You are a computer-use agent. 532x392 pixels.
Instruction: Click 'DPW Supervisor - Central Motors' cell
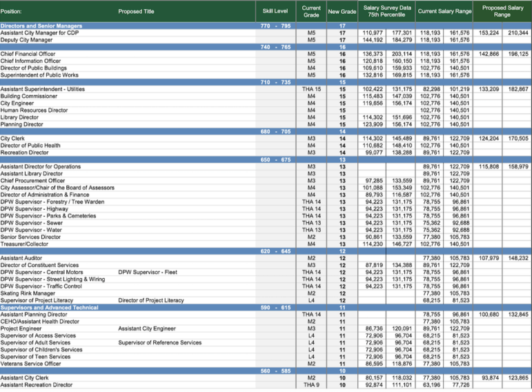(x=41, y=272)
